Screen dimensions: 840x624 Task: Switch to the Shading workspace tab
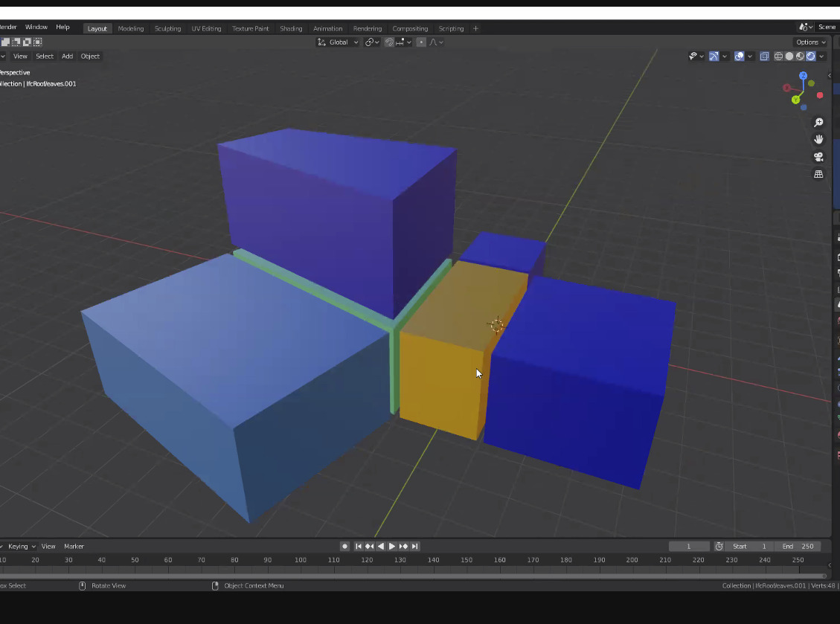[x=291, y=28]
